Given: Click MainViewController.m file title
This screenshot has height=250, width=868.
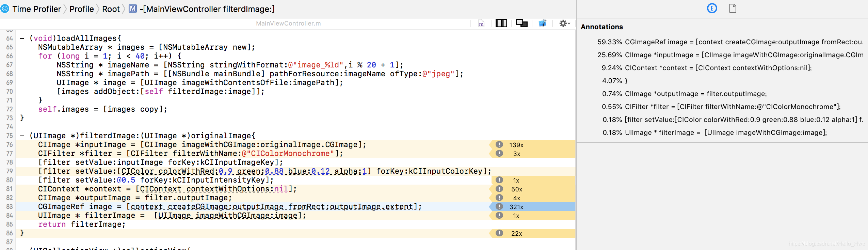Looking at the screenshot, I should (x=288, y=23).
